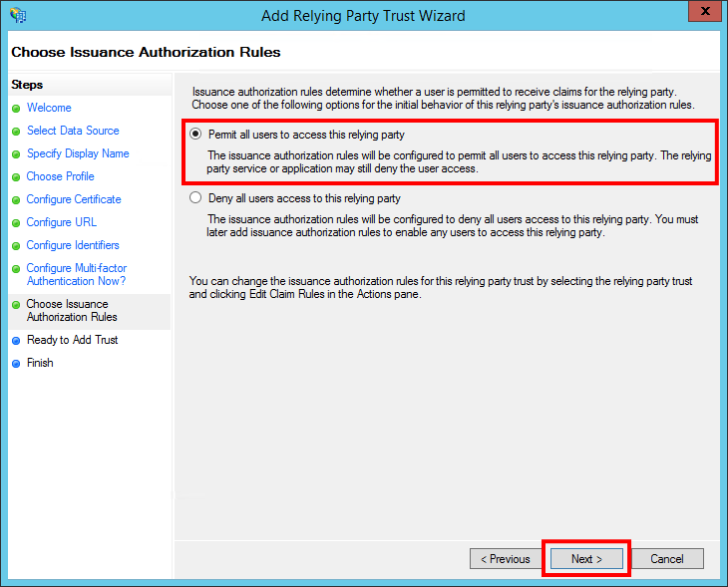The height and width of the screenshot is (587, 728).
Task: Open the Select Data Source step
Action: tap(73, 131)
